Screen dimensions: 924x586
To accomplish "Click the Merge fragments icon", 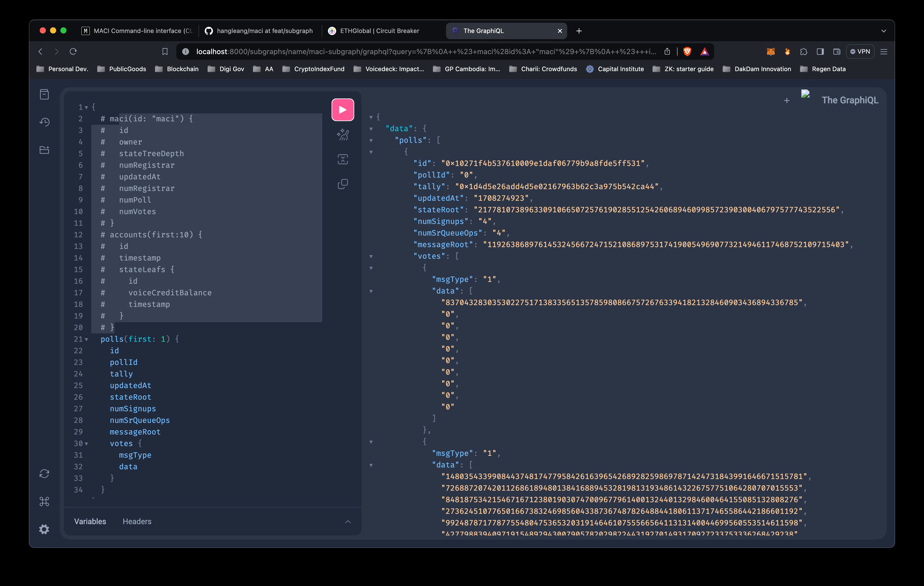I will pyautogui.click(x=343, y=159).
